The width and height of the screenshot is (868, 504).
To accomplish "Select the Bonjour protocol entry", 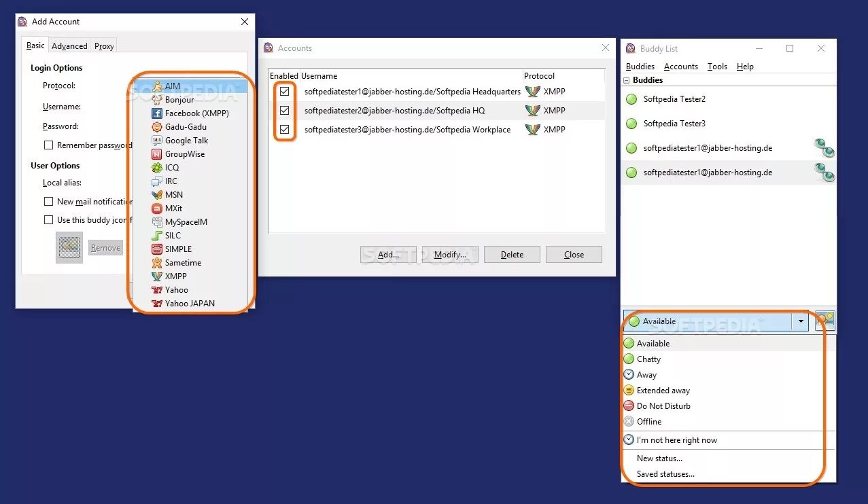I will pyautogui.click(x=190, y=100).
